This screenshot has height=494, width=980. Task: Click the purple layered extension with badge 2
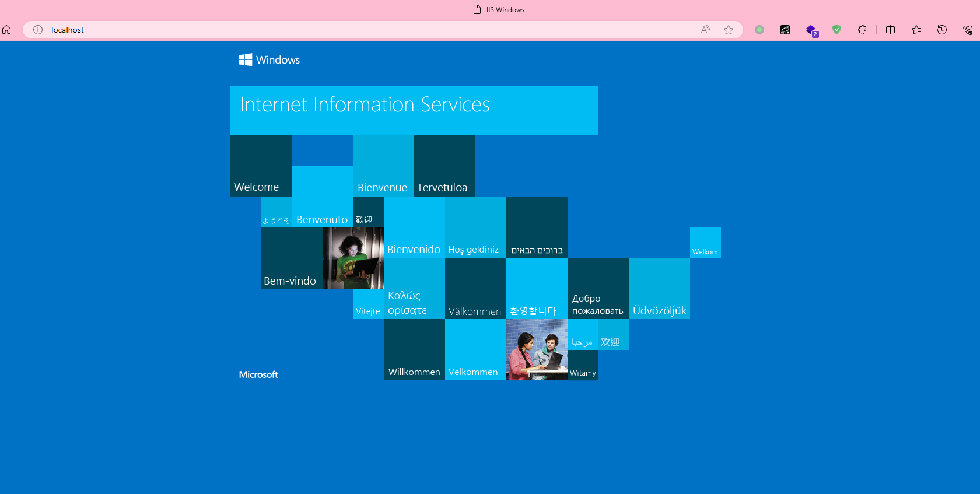pos(811,30)
